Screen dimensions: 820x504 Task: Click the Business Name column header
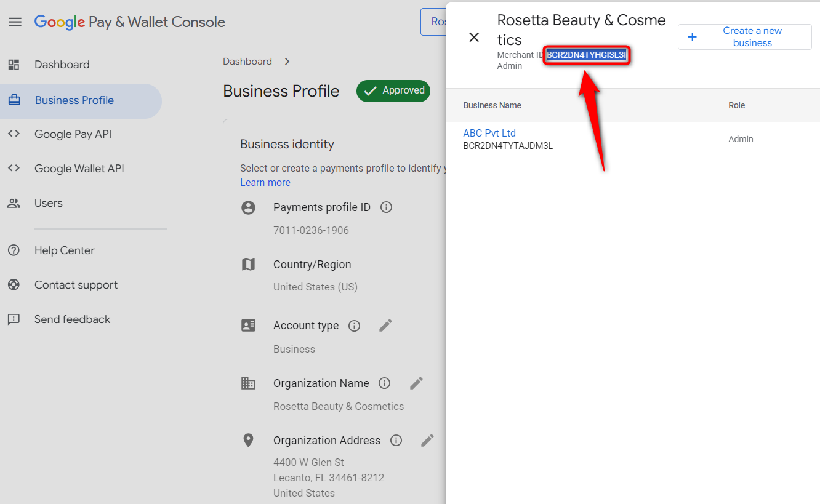(x=492, y=105)
